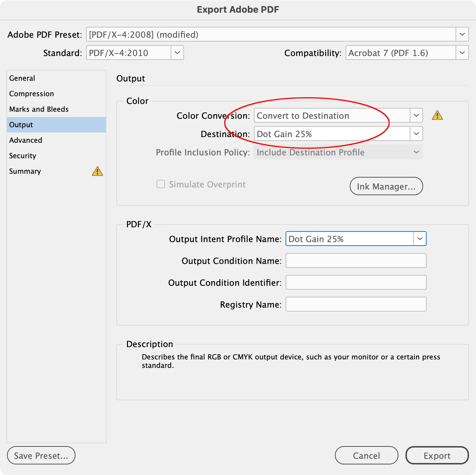The width and height of the screenshot is (476, 475).
Task: Open the Compatibility dropdown
Action: tap(407, 53)
